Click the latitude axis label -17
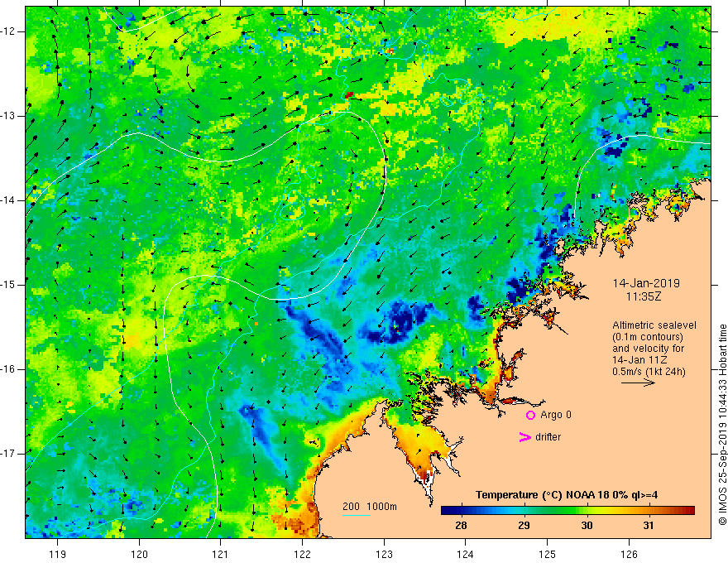The image size is (728, 563). pos(8,454)
